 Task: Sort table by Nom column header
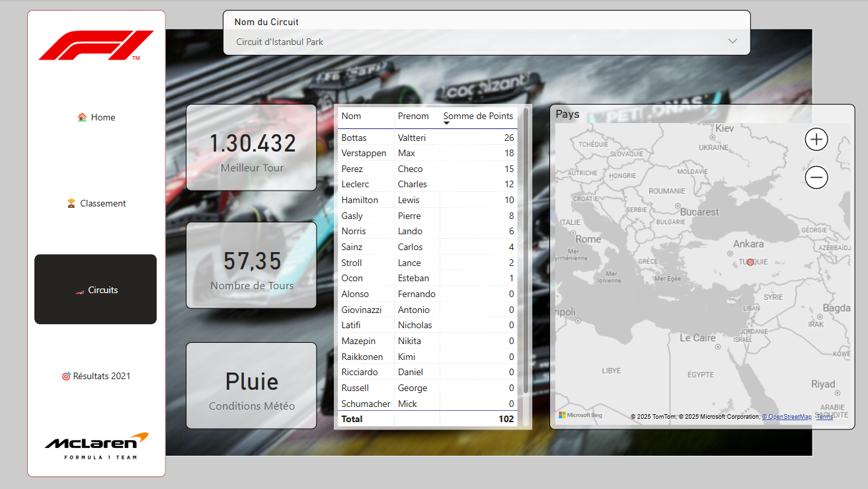(x=351, y=116)
